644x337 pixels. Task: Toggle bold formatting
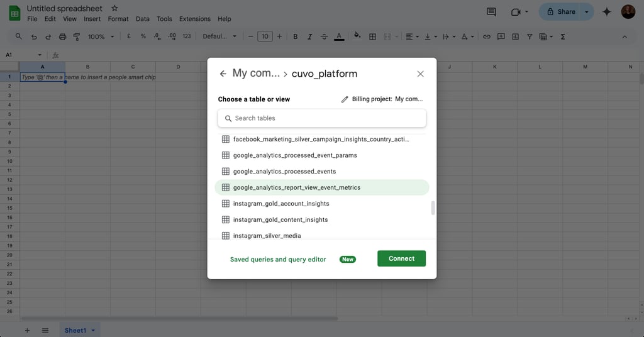(x=296, y=36)
